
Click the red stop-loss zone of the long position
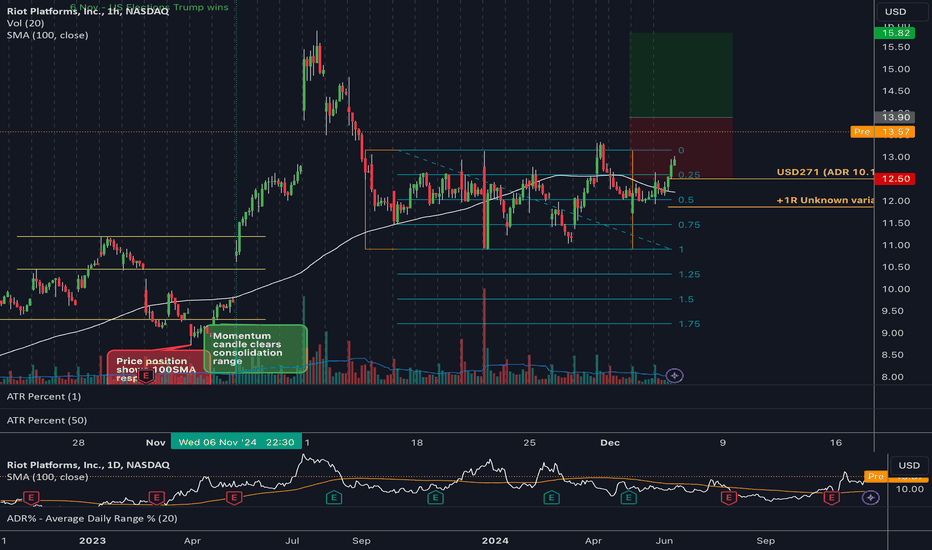tap(681, 148)
